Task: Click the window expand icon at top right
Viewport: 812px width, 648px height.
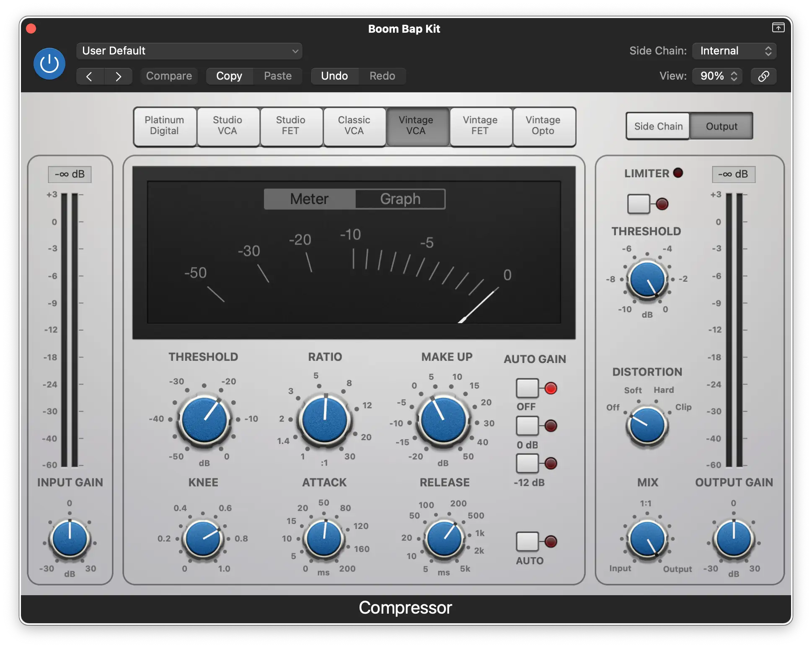Action: click(x=778, y=28)
